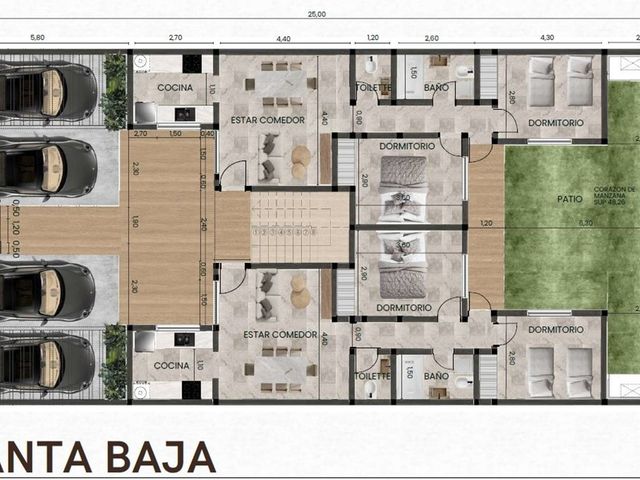Click the 2,40 vertical dimension near stairs
The image size is (640, 480).
pos(203,224)
